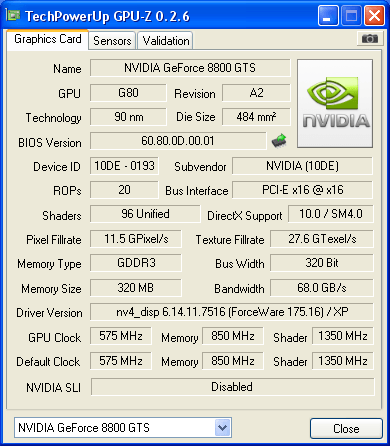Click the GPU field showing G80
390x446 pixels.
(x=128, y=93)
